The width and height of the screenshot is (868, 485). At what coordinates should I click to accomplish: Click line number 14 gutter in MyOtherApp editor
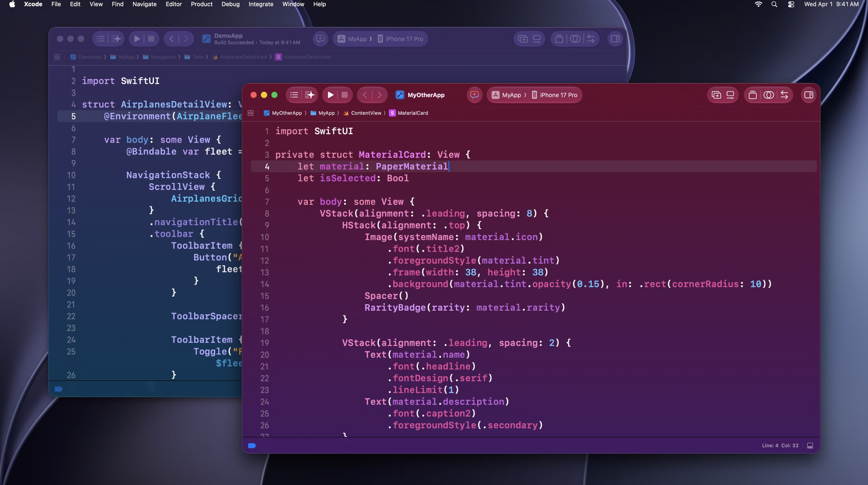point(265,284)
